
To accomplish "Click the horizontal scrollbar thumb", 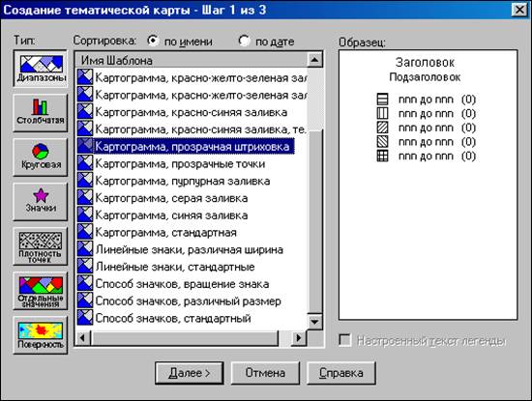I will click(184, 337).
